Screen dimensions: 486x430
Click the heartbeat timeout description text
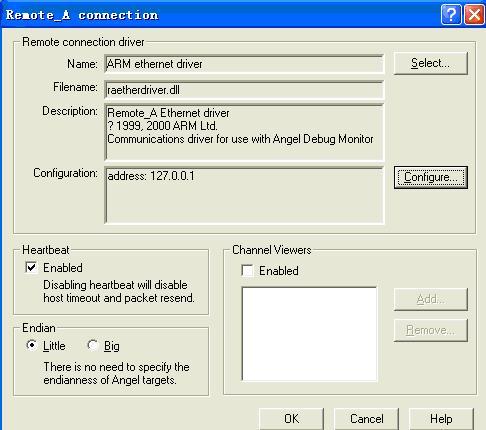pos(119,291)
